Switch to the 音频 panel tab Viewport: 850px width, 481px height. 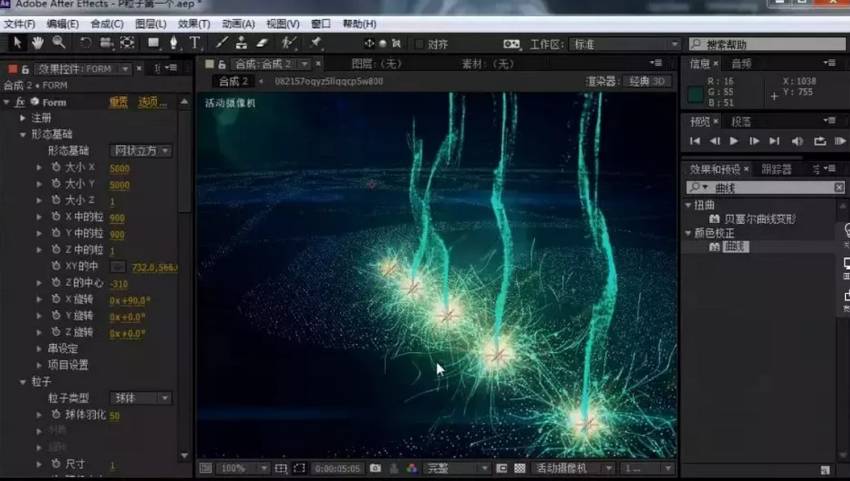741,64
